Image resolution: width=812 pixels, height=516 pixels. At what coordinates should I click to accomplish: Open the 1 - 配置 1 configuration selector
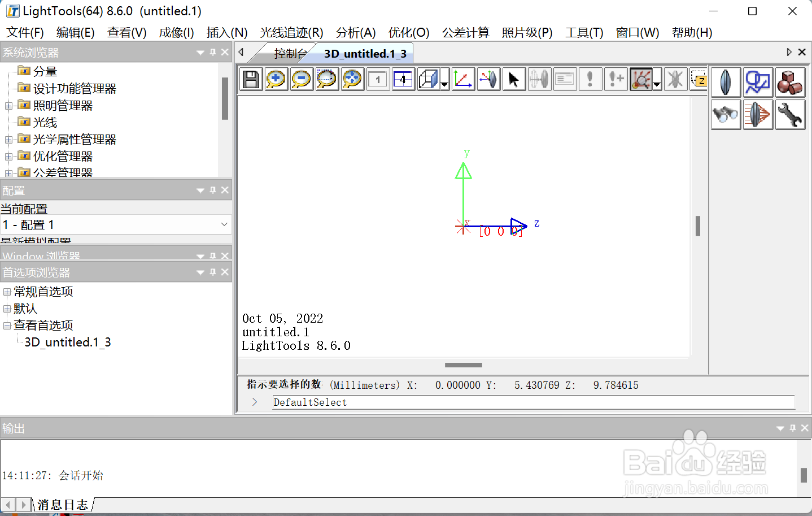[116, 224]
